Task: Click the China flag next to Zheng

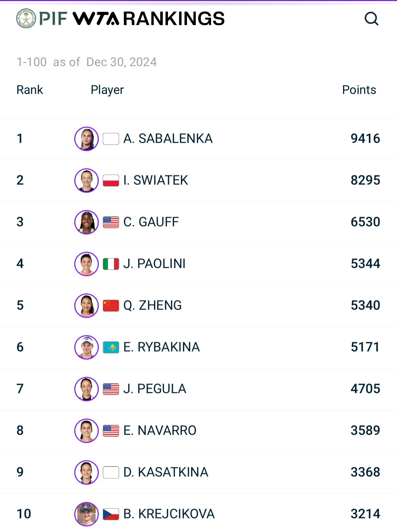Action: pyautogui.click(x=111, y=306)
